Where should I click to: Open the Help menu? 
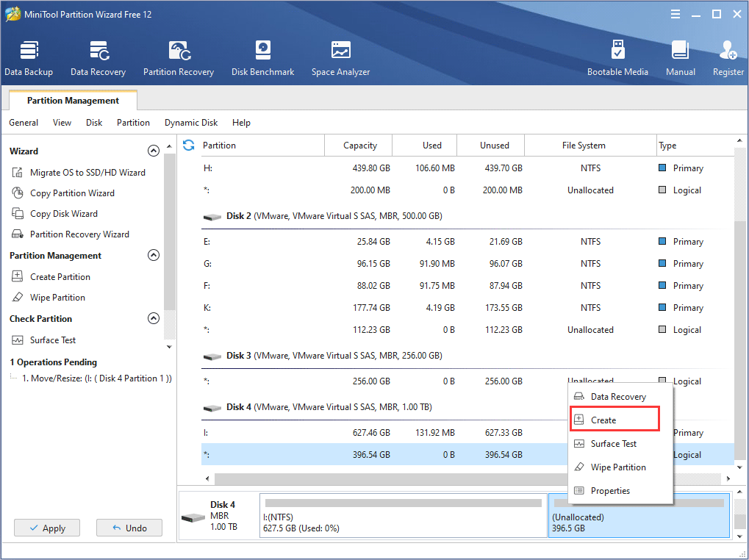[x=241, y=123]
